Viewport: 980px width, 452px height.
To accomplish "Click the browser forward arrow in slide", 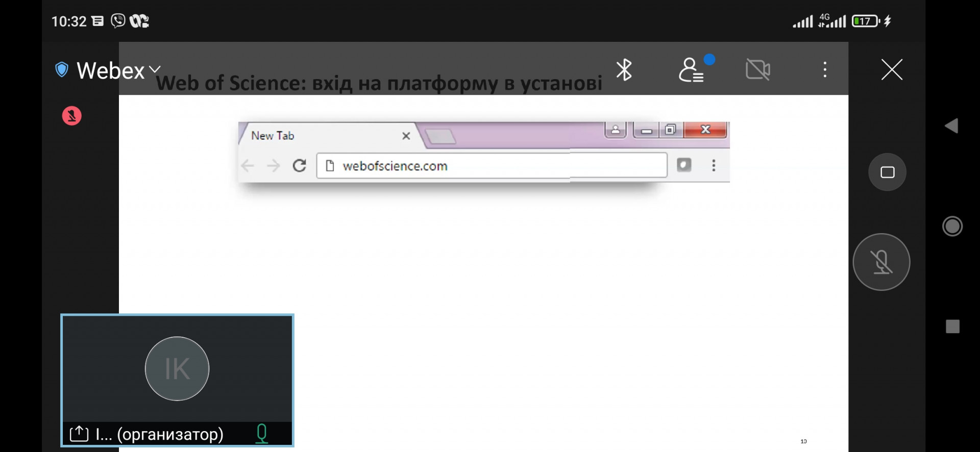I will point(274,166).
